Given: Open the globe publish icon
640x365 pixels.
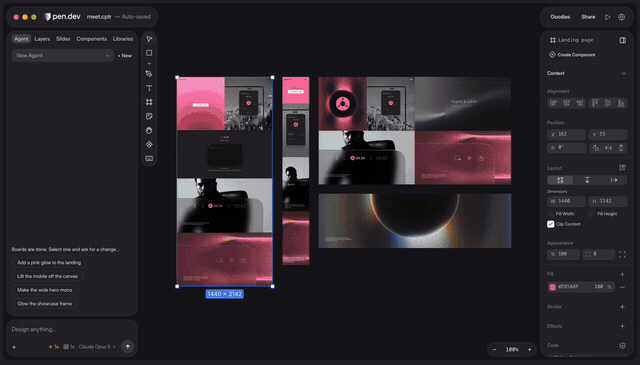Looking at the screenshot, I should (621, 17).
